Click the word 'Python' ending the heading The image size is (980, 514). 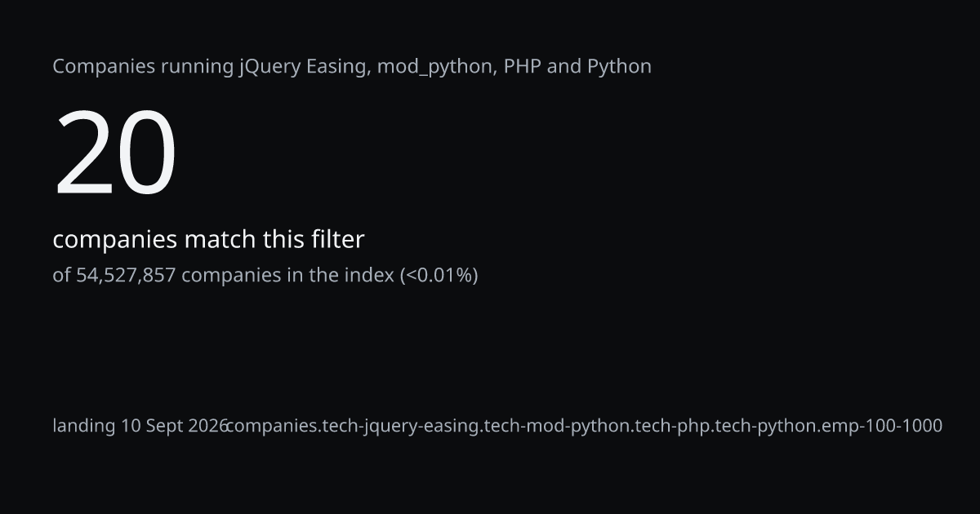620,67
